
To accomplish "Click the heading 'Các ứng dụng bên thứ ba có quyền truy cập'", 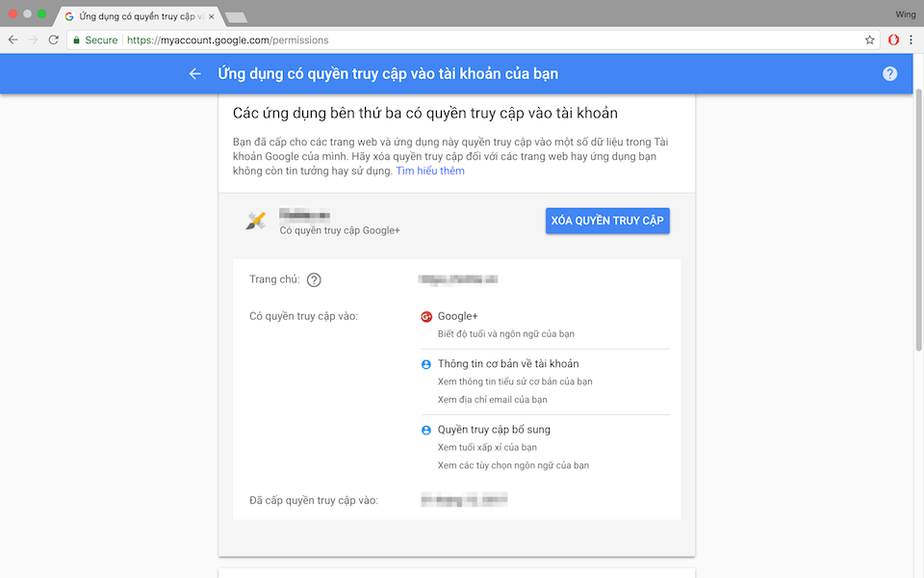I will pos(425,114).
